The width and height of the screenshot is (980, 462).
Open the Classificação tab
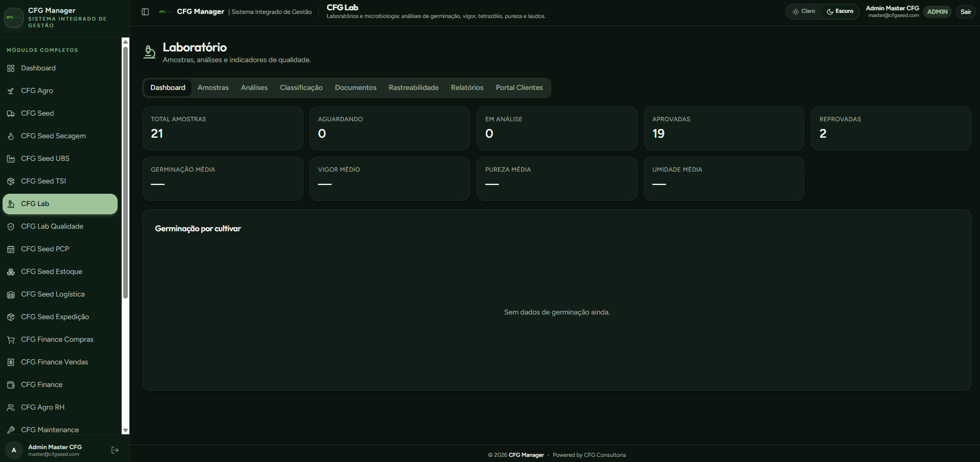pos(301,88)
